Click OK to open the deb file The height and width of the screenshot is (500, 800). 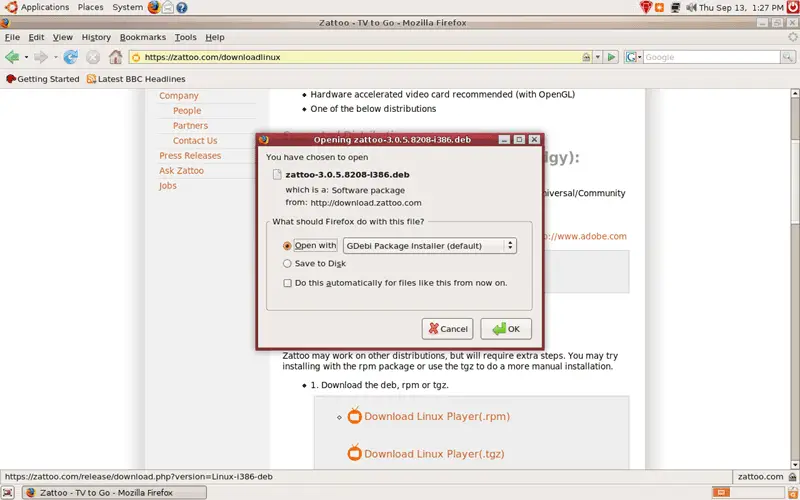click(x=506, y=329)
